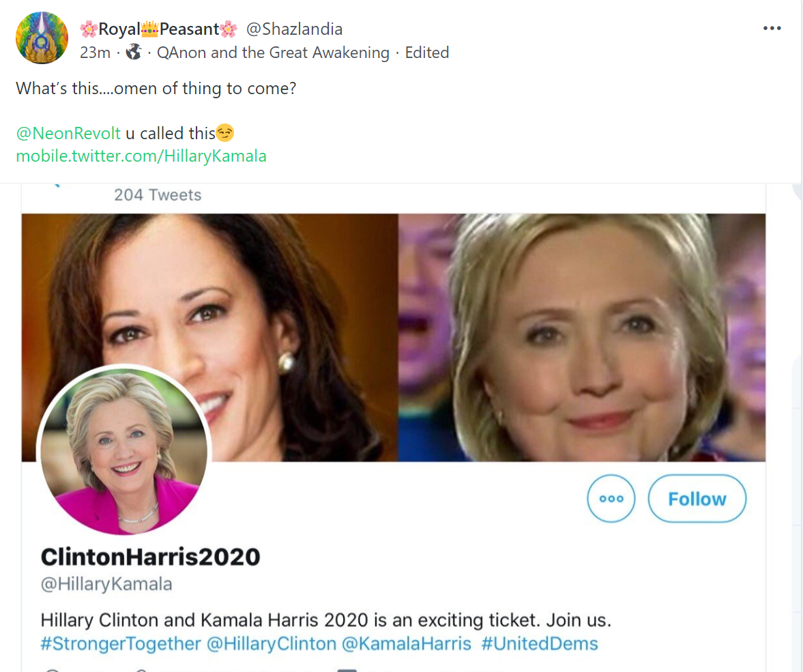This screenshot has height=672, width=803.
Task: Open the circled three-dot profile menu
Action: [x=611, y=498]
